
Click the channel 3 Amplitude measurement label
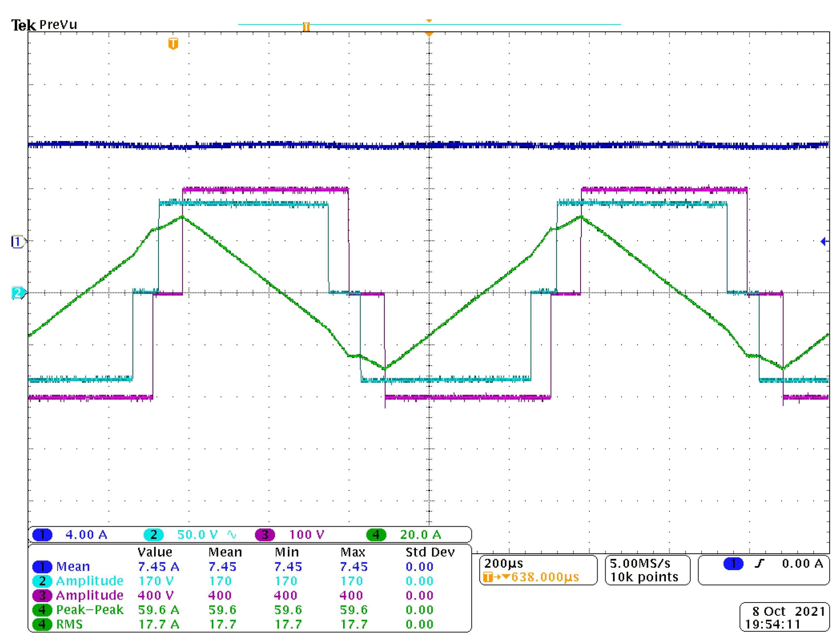(90, 595)
